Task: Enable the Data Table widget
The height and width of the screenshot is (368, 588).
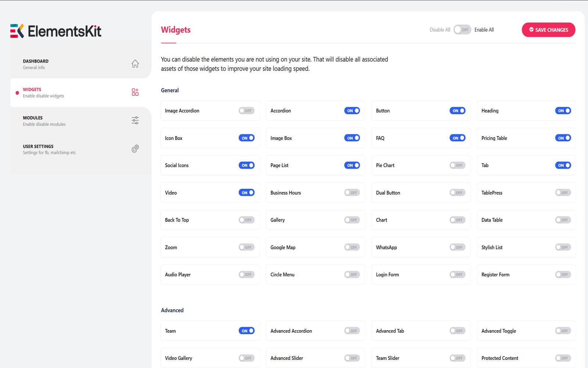Action: coord(563,220)
